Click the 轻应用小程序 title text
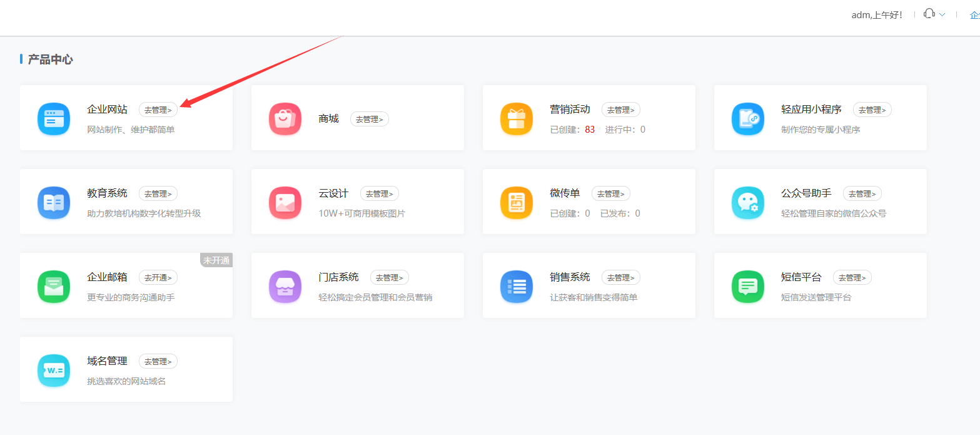Image resolution: width=980 pixels, height=435 pixels. coord(811,110)
